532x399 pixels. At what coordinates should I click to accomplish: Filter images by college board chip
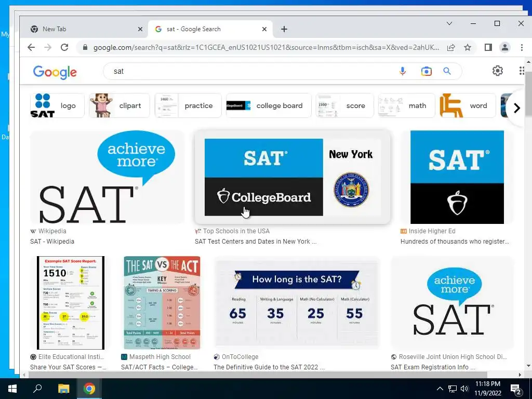tap(269, 105)
